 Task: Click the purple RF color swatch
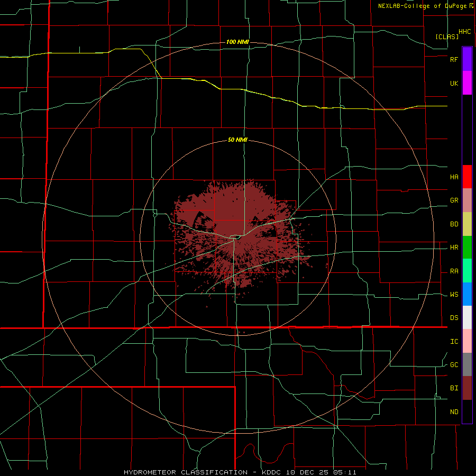pos(467,59)
